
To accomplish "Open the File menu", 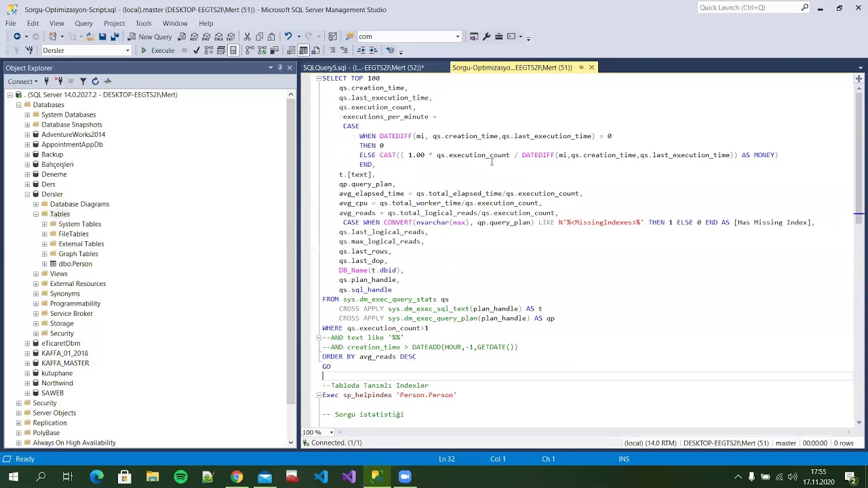I will pyautogui.click(x=11, y=23).
